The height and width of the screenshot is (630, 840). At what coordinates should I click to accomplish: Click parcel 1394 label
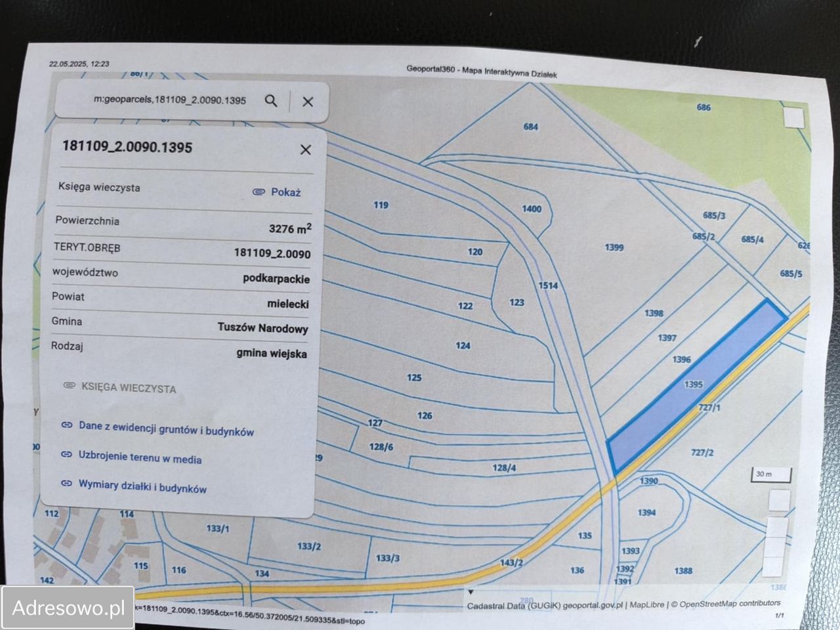click(646, 513)
